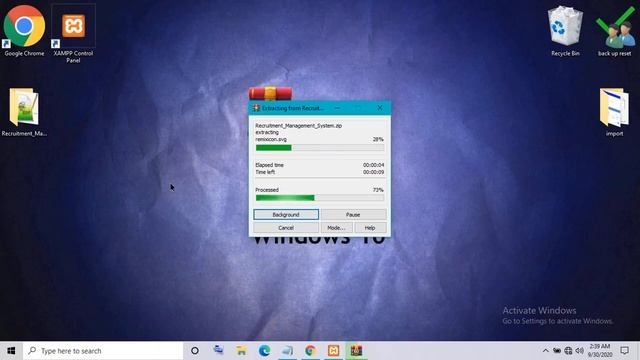Open the Action Center notifications icon
This screenshot has height=360, width=640.
click(x=624, y=351)
